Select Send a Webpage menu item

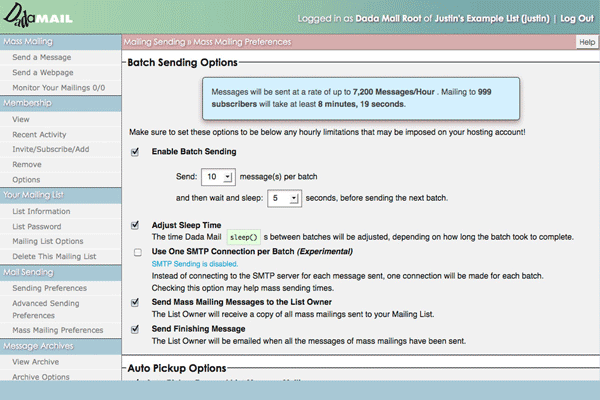click(42, 73)
